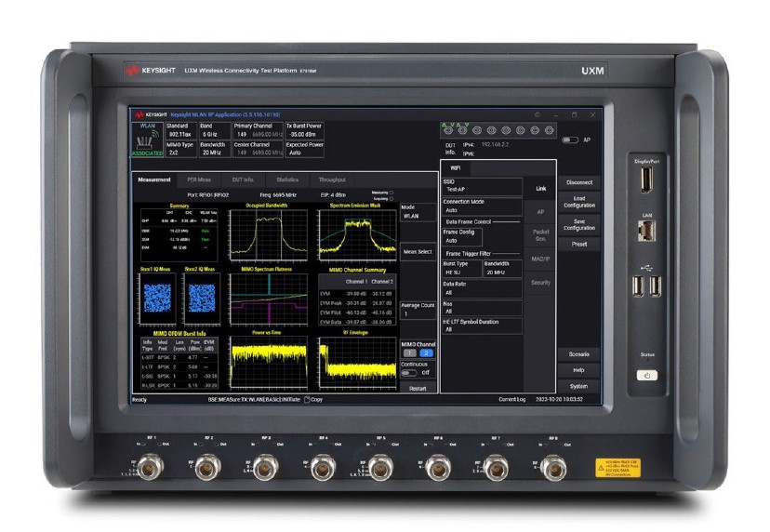The image size is (770, 532).
Task: Open the MIMO Type 2x2 selector
Action: click(181, 149)
